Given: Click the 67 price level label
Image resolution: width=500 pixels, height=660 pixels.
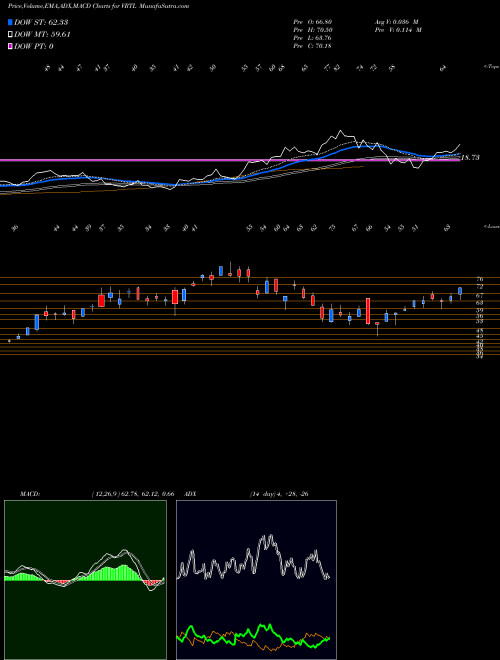Looking at the screenshot, I should click(479, 295).
